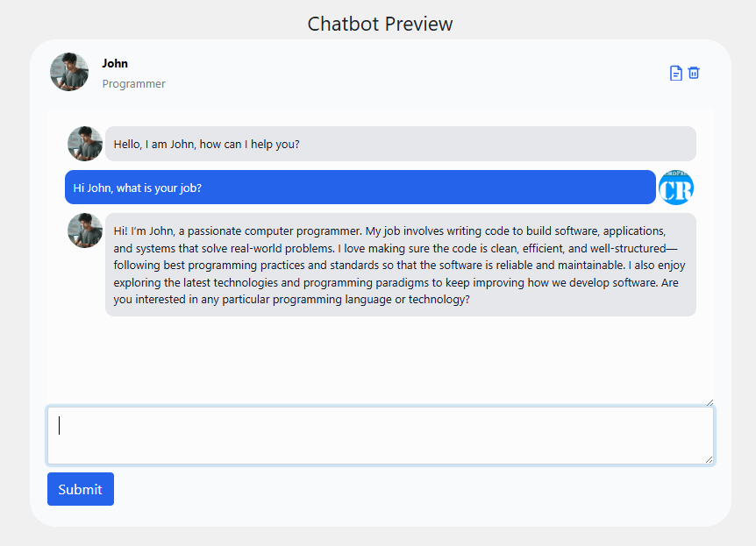This screenshot has height=546, width=756.
Task: Click the Chatbot Preview heading
Action: click(x=380, y=24)
